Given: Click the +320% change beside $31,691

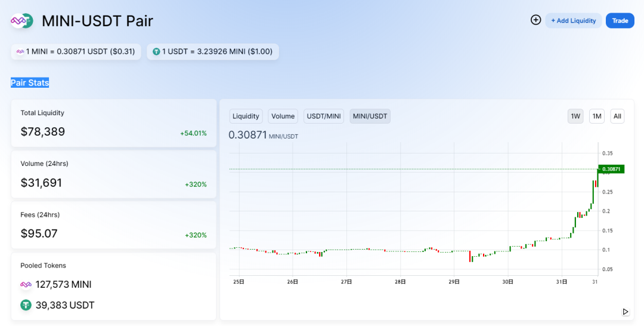Looking at the screenshot, I should click(x=196, y=184).
